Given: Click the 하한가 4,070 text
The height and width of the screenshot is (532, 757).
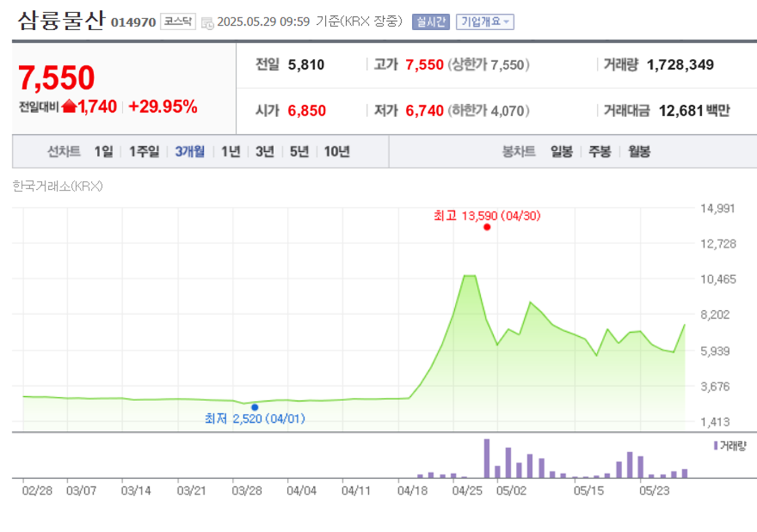Looking at the screenshot, I should [x=488, y=111].
